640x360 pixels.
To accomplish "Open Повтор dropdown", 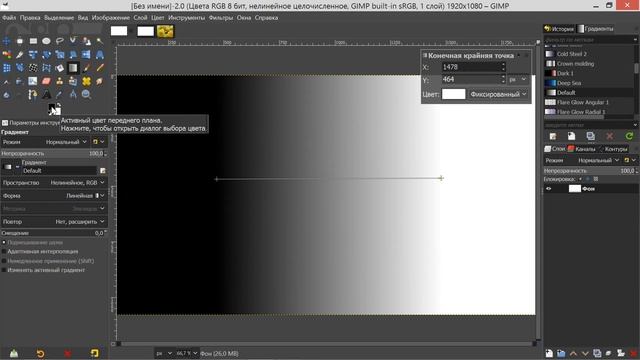I will 54,222.
